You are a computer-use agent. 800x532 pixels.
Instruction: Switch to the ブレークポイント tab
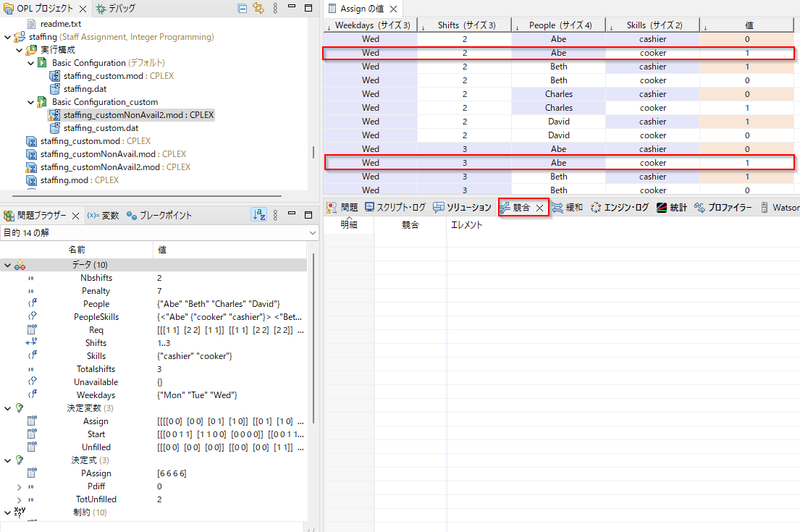point(160,215)
